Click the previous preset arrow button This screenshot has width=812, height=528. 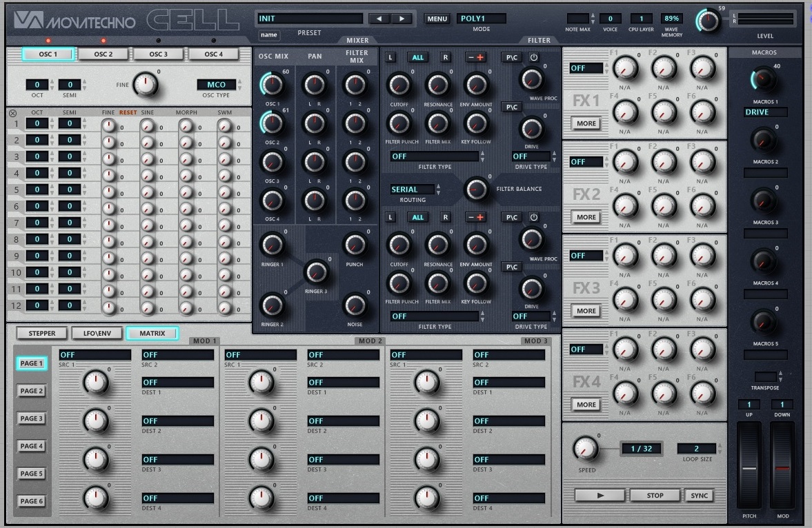click(379, 19)
